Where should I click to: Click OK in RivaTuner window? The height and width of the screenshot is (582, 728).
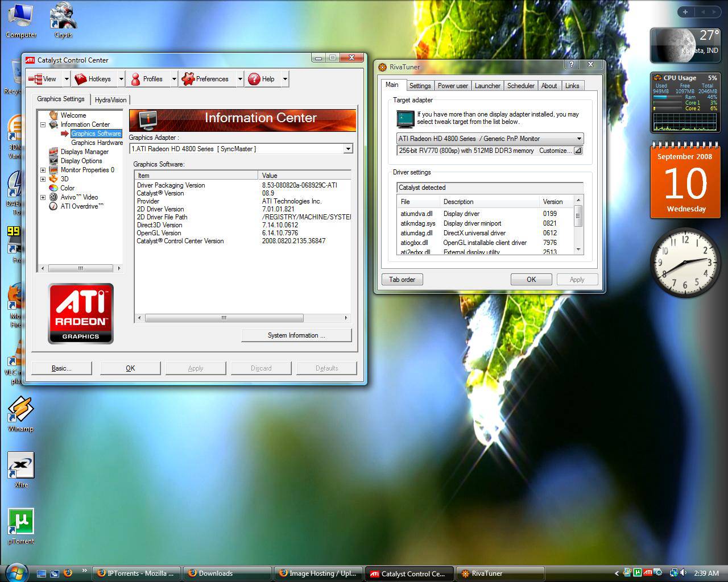coord(531,280)
